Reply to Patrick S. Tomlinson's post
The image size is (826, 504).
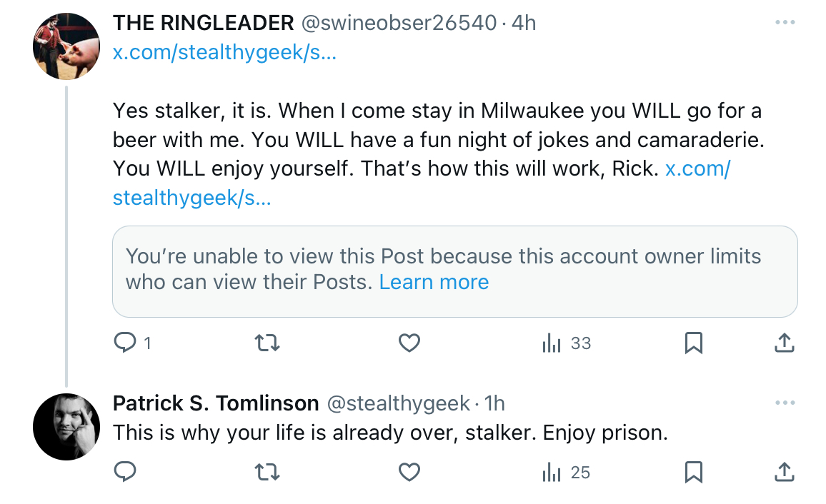point(125,472)
